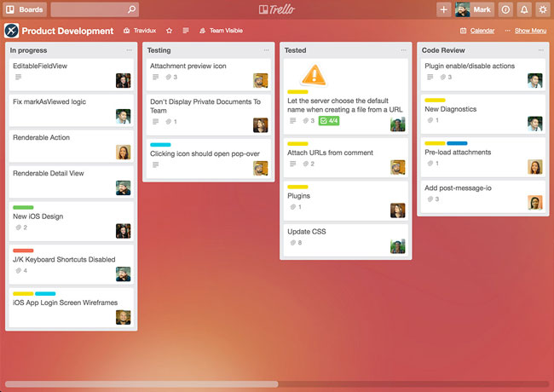
Task: Open Fix markAsViewed logic card
Action: pos(72,110)
